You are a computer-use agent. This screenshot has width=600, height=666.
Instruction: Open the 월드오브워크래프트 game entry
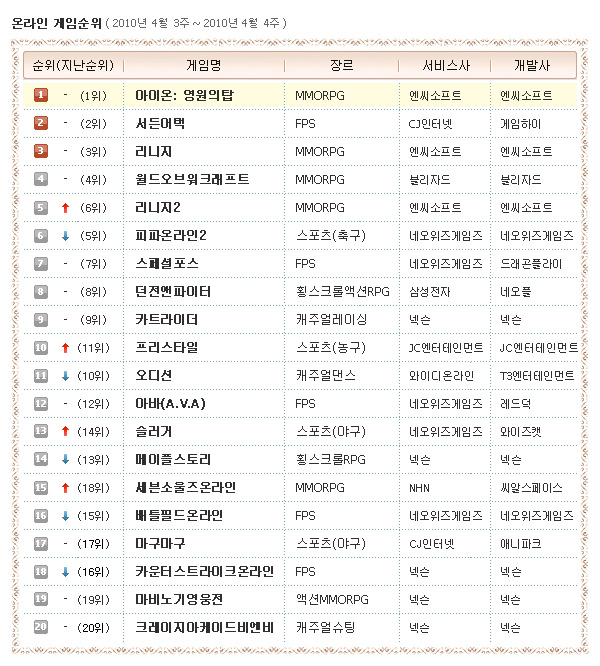click(x=192, y=179)
